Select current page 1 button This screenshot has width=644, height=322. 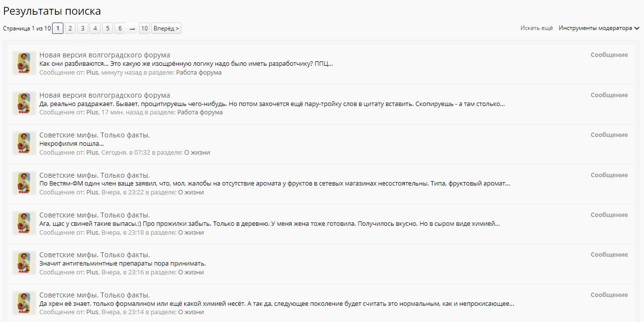coord(57,28)
